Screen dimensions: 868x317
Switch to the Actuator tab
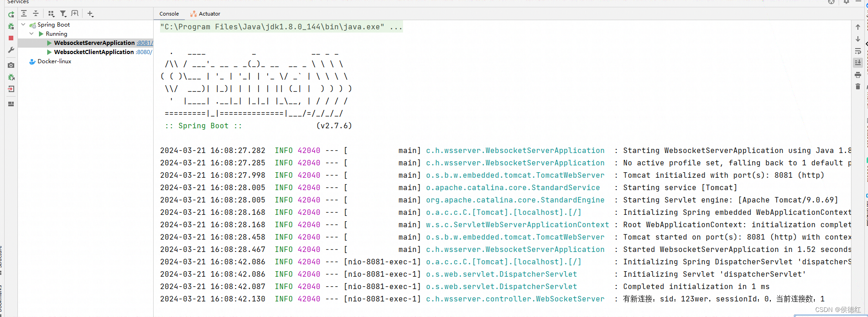[205, 14]
